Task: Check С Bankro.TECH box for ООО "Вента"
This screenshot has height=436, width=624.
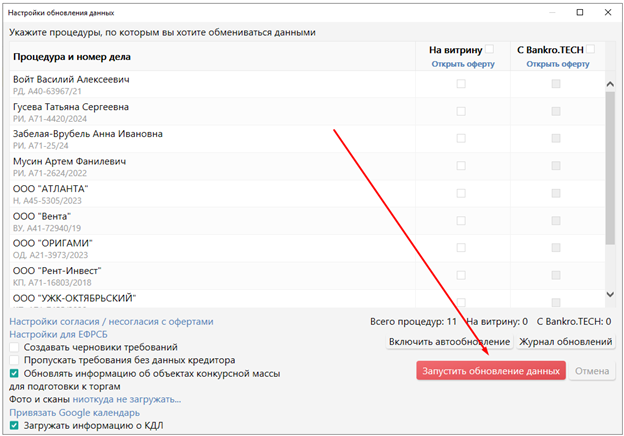Action: coord(556,221)
